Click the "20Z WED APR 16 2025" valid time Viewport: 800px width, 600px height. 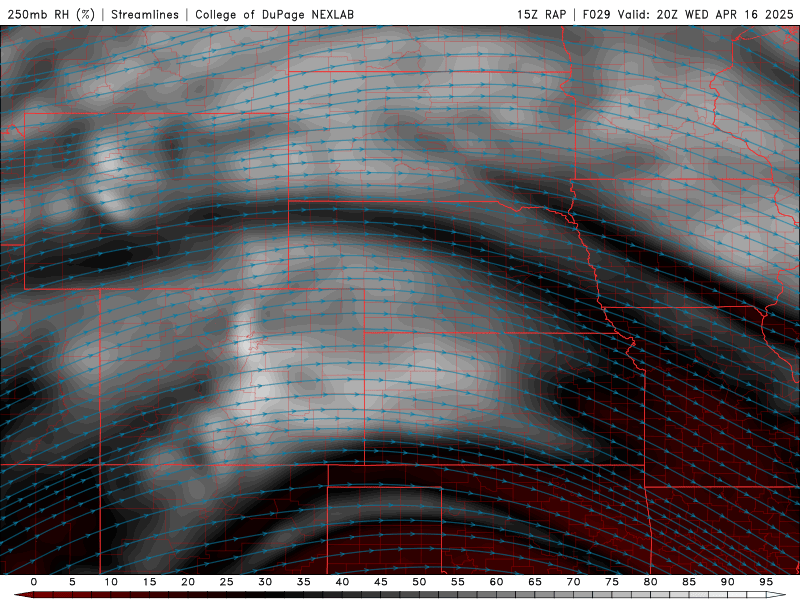pos(725,14)
